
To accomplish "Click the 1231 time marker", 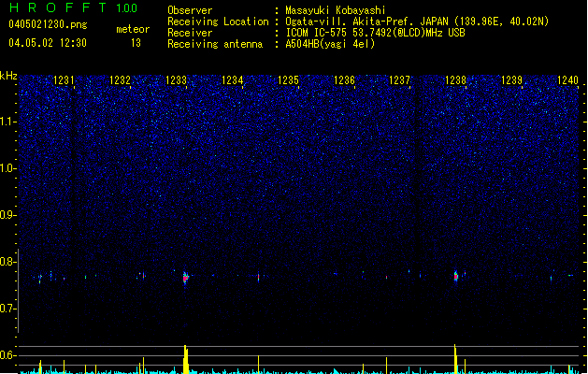I will [64, 80].
